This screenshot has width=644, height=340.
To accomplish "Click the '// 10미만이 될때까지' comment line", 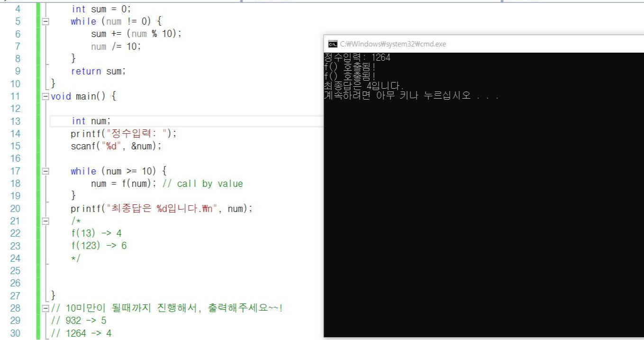I will tap(167, 308).
